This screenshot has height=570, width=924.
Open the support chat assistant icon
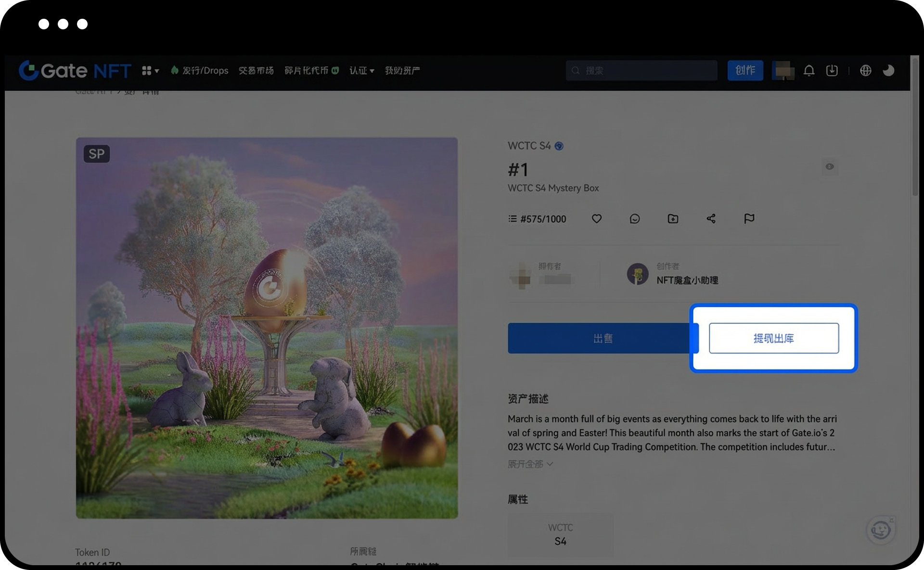pos(881,530)
